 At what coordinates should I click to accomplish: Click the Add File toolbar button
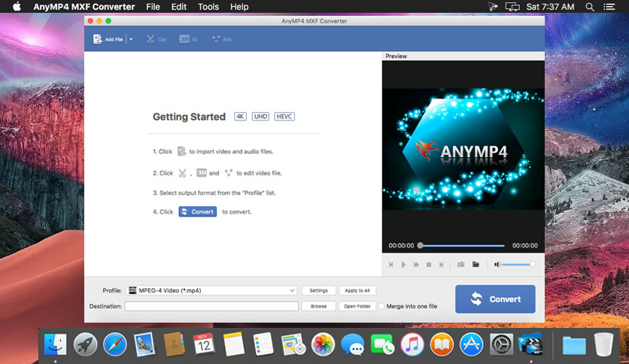coord(108,39)
